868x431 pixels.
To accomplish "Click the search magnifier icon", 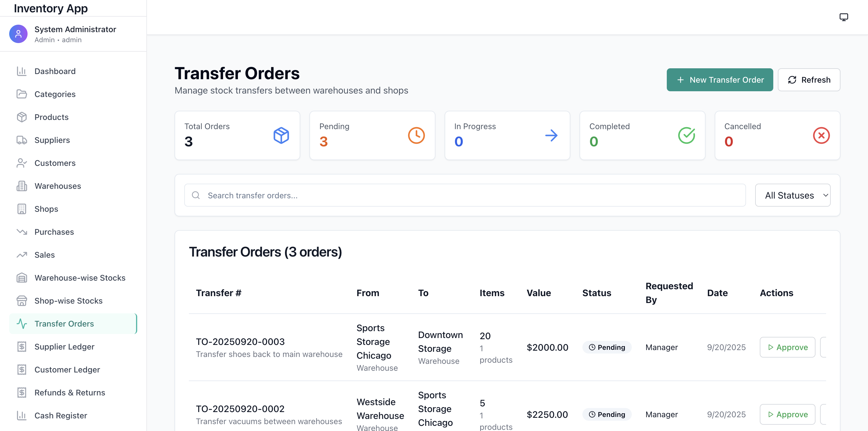I will point(195,195).
